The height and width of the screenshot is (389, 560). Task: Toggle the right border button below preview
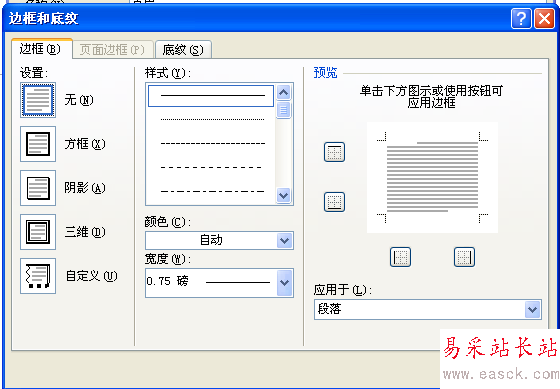(x=464, y=257)
